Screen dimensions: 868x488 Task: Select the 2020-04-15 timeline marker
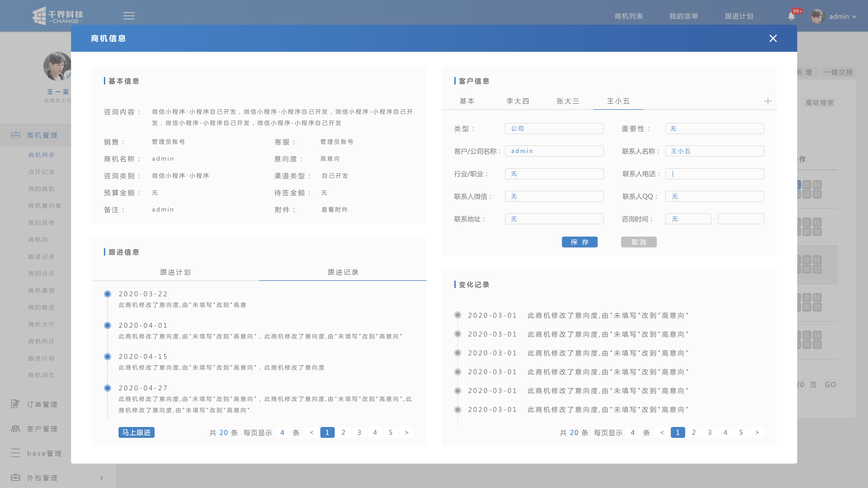107,357
